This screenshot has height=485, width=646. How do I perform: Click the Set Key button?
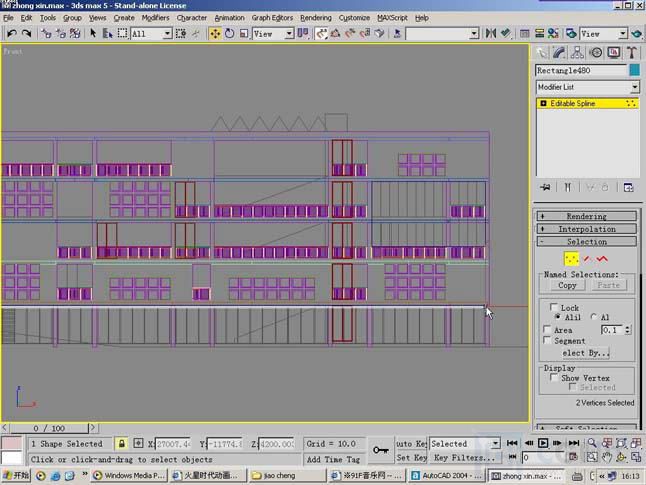[x=411, y=457]
